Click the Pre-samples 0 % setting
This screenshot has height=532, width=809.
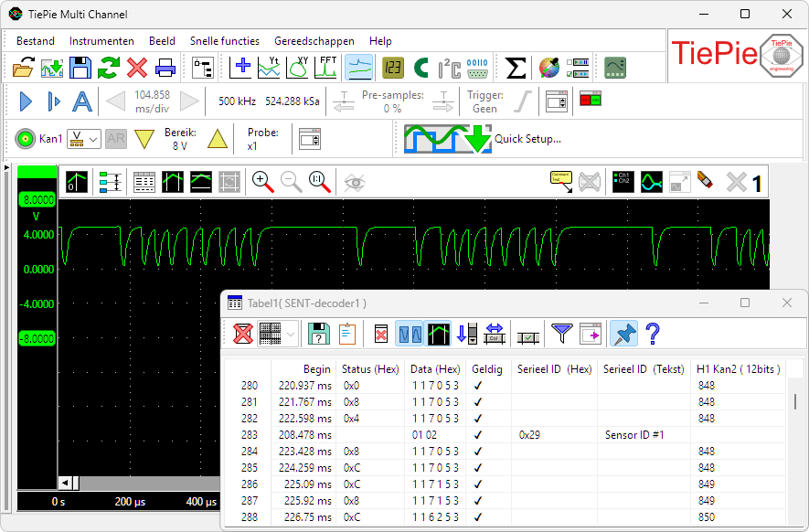(x=393, y=101)
